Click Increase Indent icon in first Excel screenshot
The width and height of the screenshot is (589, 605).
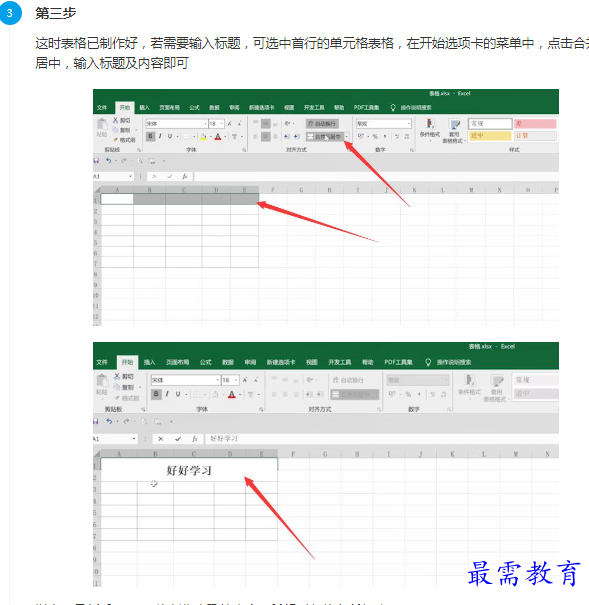pyautogui.click(x=296, y=136)
